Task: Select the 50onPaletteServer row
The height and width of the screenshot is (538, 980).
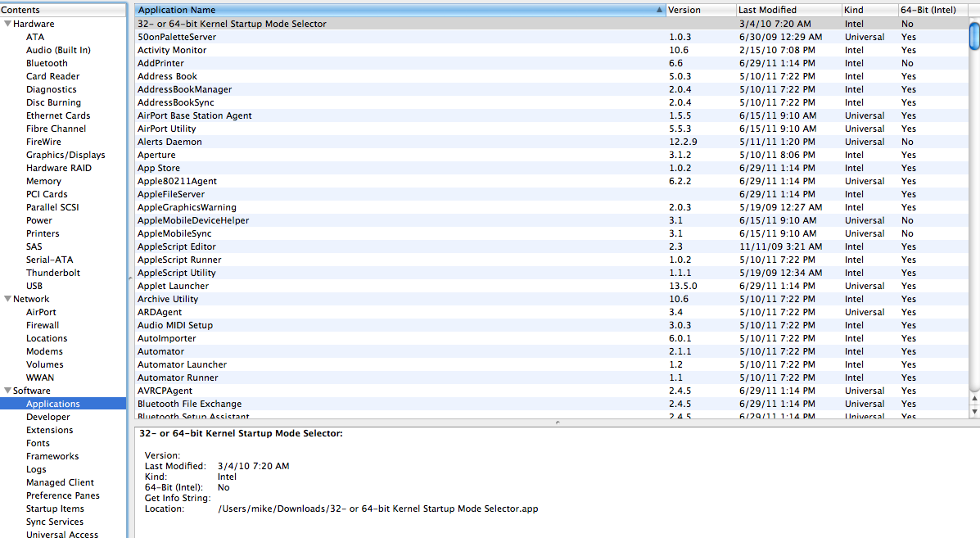Action: click(x=551, y=37)
